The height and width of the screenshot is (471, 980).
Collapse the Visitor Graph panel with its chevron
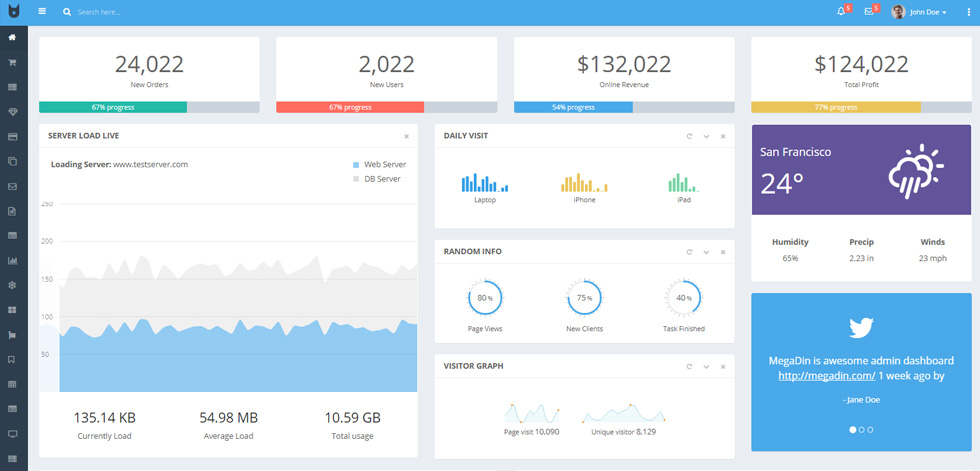click(x=706, y=367)
